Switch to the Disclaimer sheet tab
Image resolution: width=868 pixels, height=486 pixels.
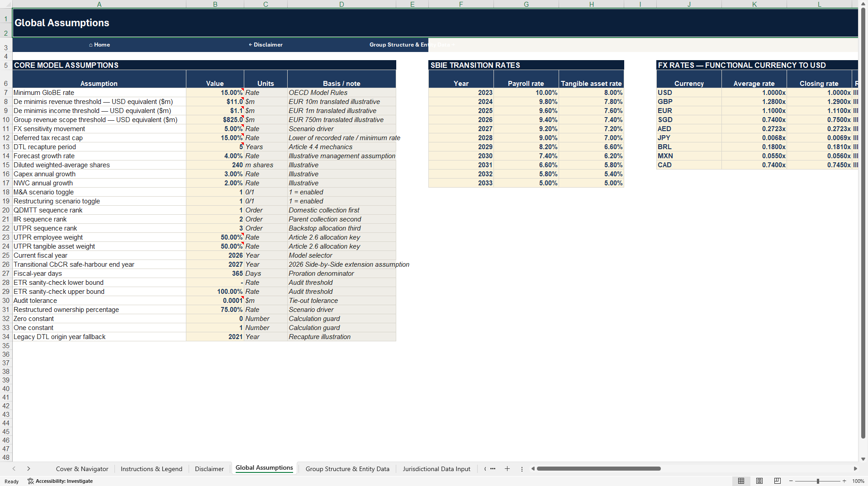coord(209,469)
